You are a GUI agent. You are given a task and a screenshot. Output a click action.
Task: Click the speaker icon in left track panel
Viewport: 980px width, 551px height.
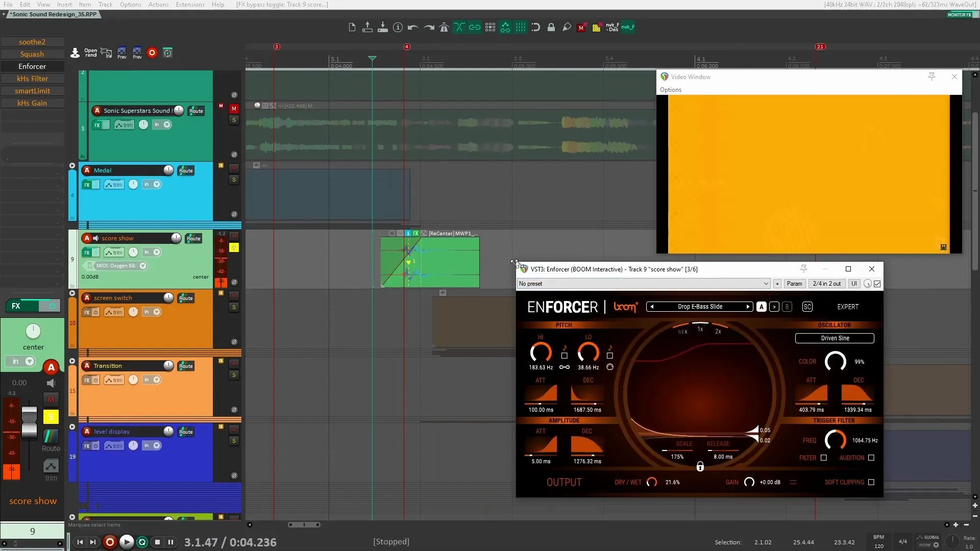click(x=51, y=383)
